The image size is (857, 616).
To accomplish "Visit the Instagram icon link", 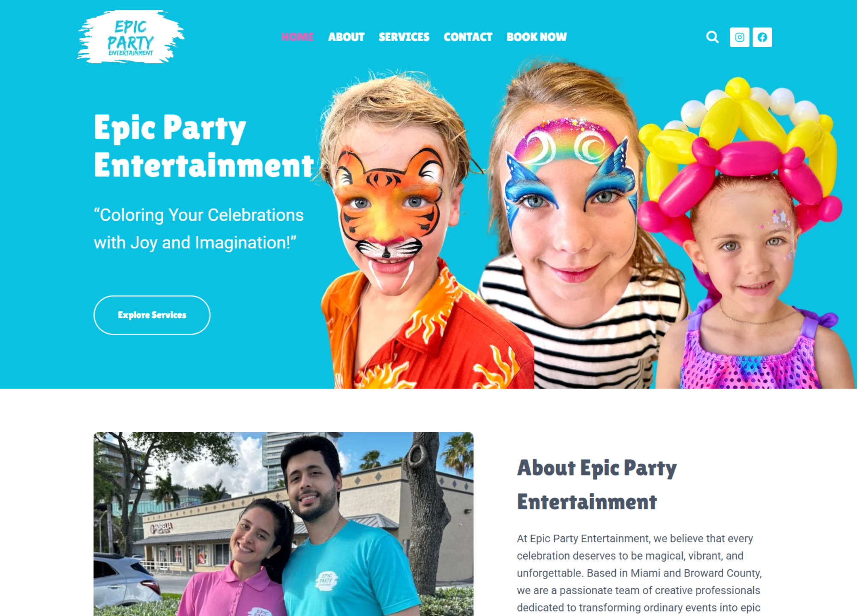I will pos(740,37).
